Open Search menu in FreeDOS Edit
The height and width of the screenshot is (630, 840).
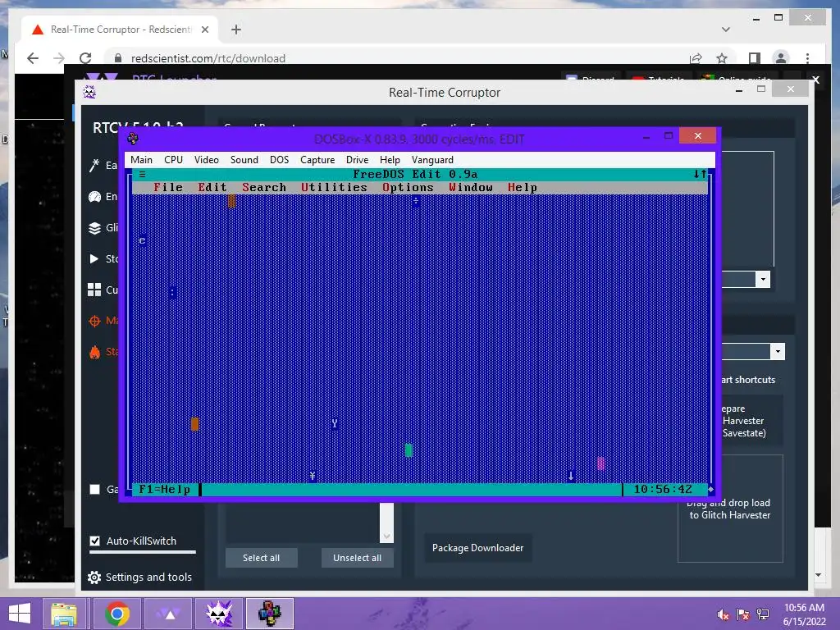pos(264,188)
